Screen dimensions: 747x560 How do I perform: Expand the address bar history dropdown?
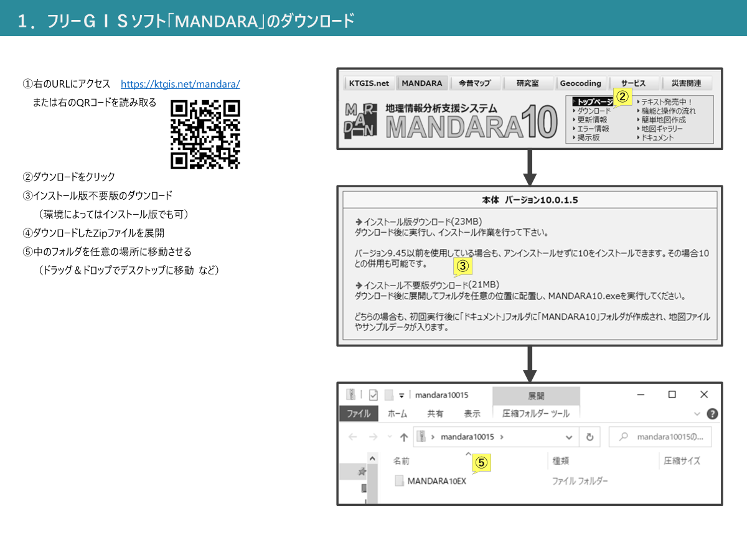[x=569, y=437]
